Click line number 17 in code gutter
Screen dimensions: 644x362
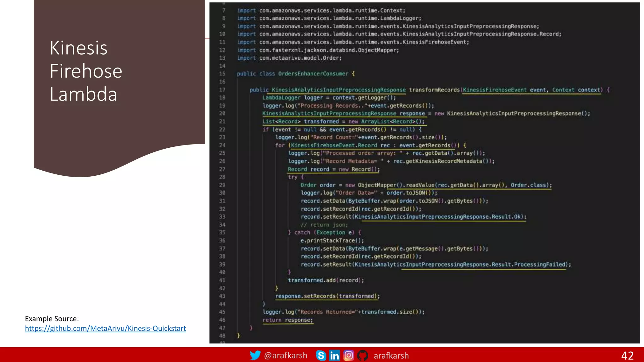tap(222, 90)
